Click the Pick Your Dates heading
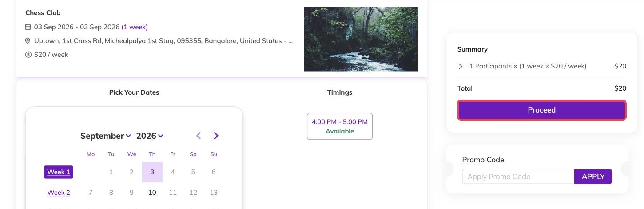This screenshot has height=209, width=644. pos(134,92)
